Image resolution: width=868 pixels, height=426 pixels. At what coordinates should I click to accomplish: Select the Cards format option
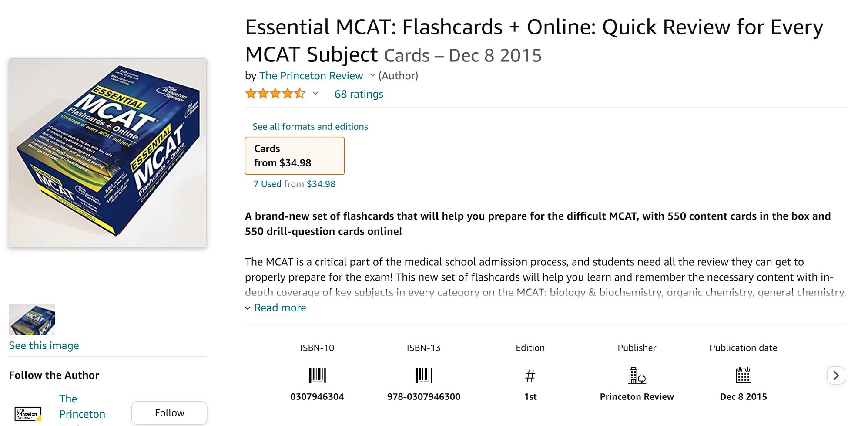(x=295, y=156)
